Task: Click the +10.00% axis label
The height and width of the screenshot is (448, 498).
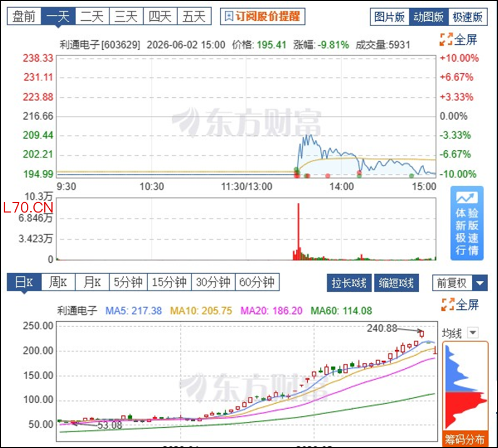Action: [459, 58]
